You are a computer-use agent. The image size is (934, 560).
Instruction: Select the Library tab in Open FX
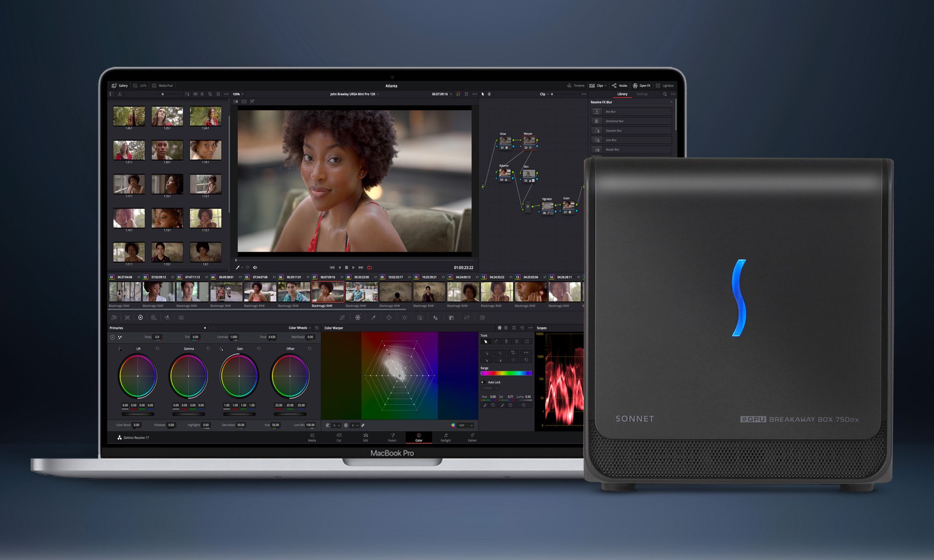tap(623, 94)
